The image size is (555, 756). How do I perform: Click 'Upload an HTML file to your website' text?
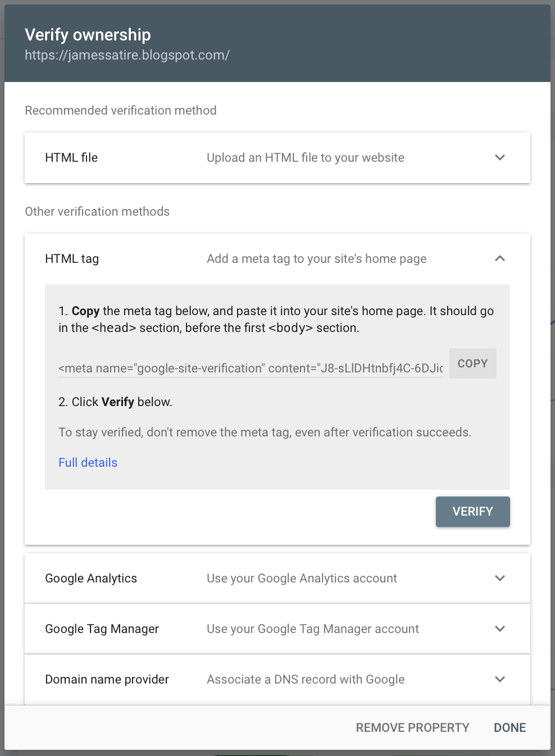pyautogui.click(x=305, y=158)
